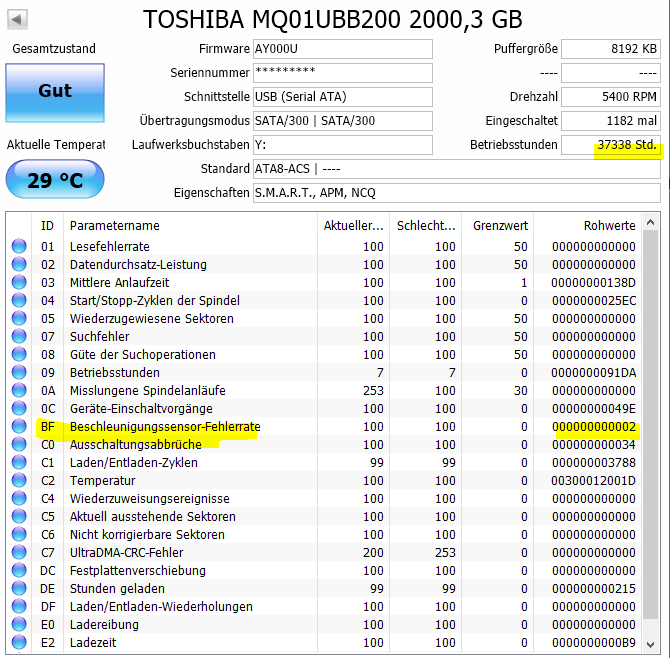Click status icon for Suchfehler row
Screen dimensions: 670x658
click(19, 336)
